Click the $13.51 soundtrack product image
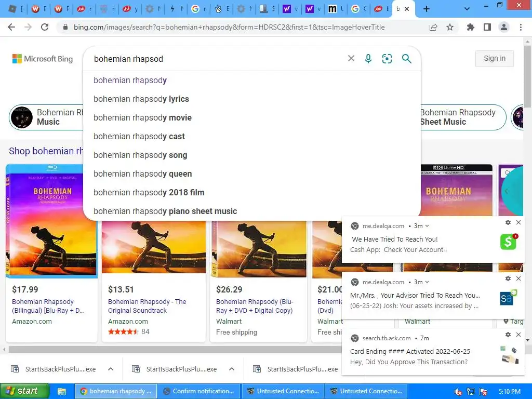The image size is (532, 399). (154, 247)
